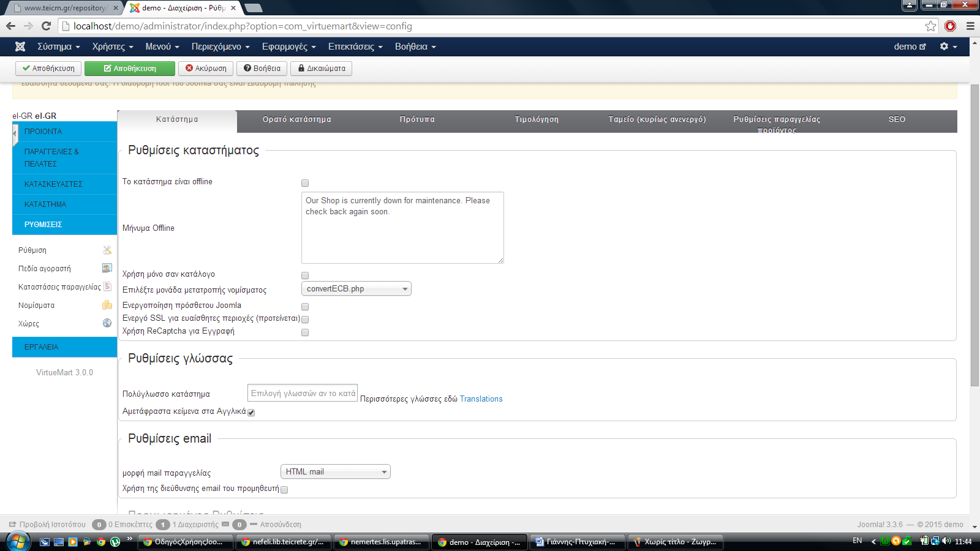This screenshot has height=551, width=980.
Task: Click the Χώρες globe icon
Action: [x=107, y=323]
